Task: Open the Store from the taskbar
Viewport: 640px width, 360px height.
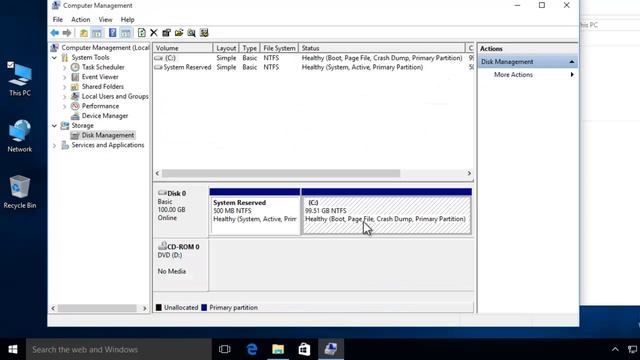Action: (x=304, y=349)
